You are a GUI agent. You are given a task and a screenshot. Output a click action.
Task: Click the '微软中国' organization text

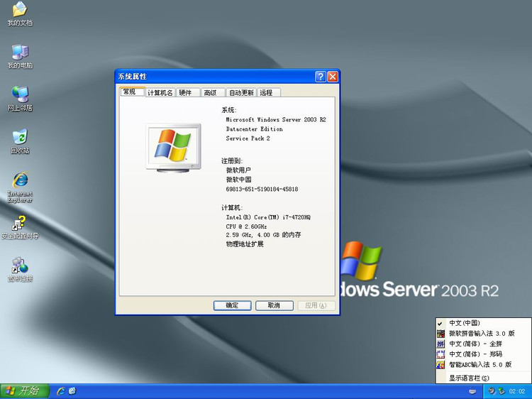pos(238,180)
